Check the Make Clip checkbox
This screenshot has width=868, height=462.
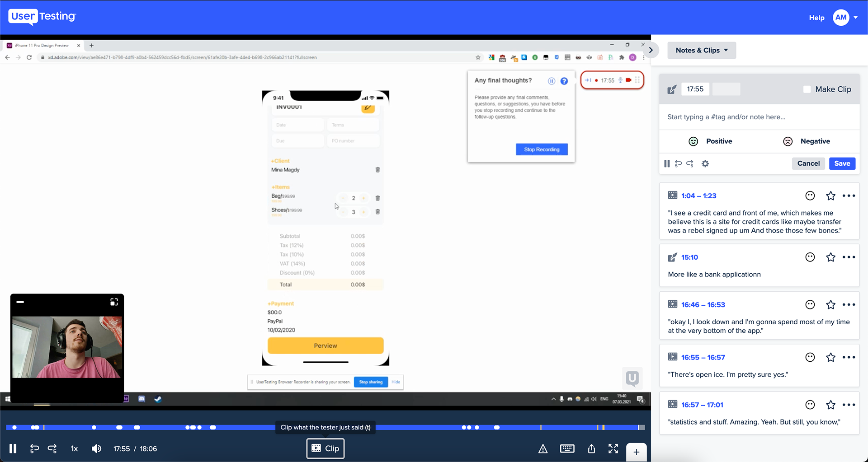coord(807,89)
